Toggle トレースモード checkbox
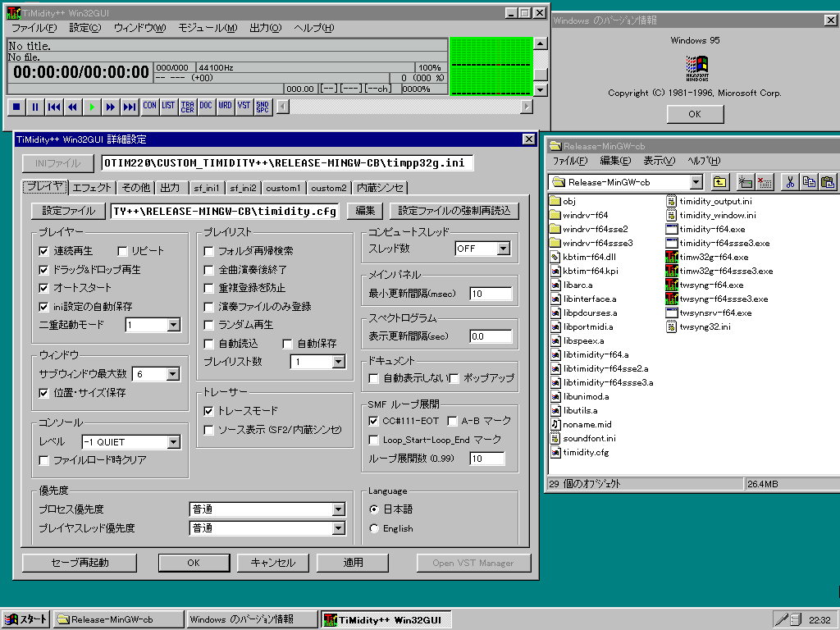 point(209,411)
